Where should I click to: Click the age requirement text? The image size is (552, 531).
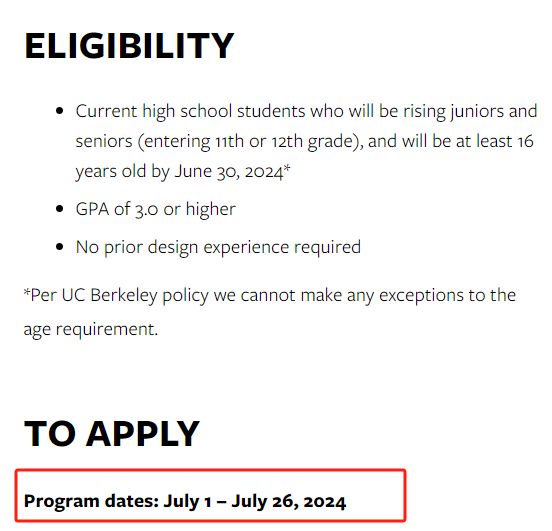pyautogui.click(x=90, y=330)
